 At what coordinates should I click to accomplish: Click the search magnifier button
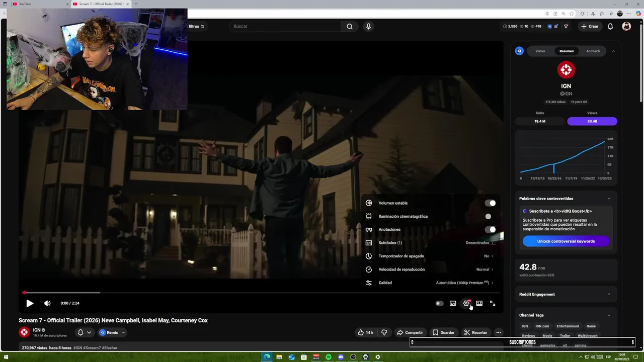tap(350, 26)
